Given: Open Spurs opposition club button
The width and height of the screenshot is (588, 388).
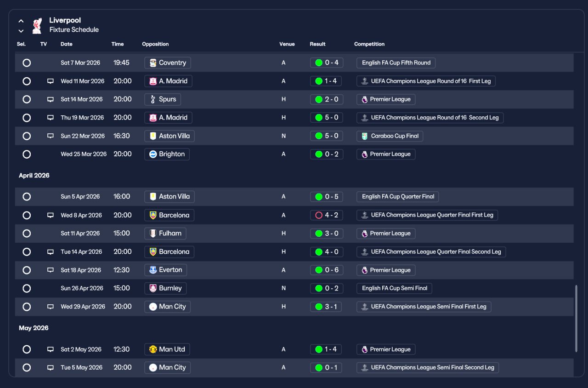Looking at the screenshot, I should point(163,99).
